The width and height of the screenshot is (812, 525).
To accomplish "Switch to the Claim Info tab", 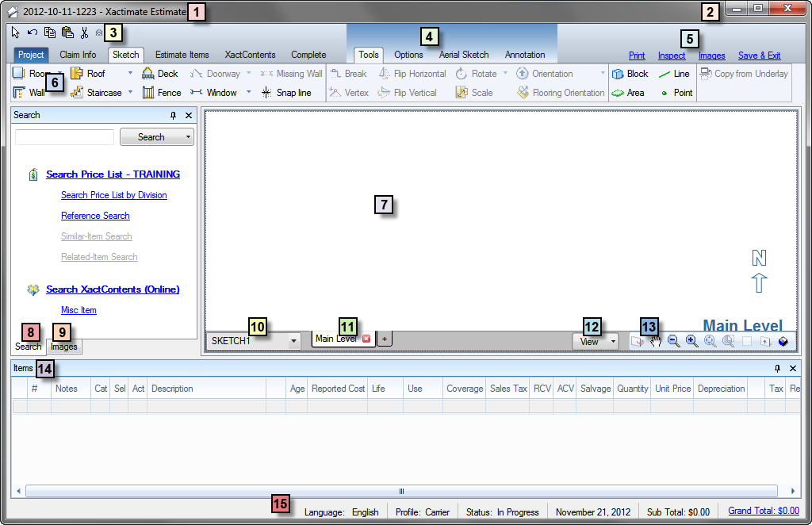I will (78, 55).
